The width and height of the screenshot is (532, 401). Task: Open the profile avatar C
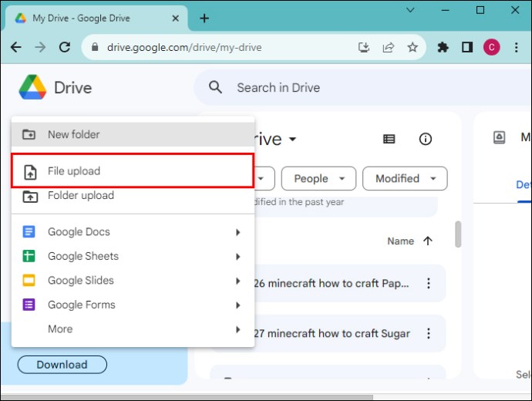pyautogui.click(x=492, y=47)
